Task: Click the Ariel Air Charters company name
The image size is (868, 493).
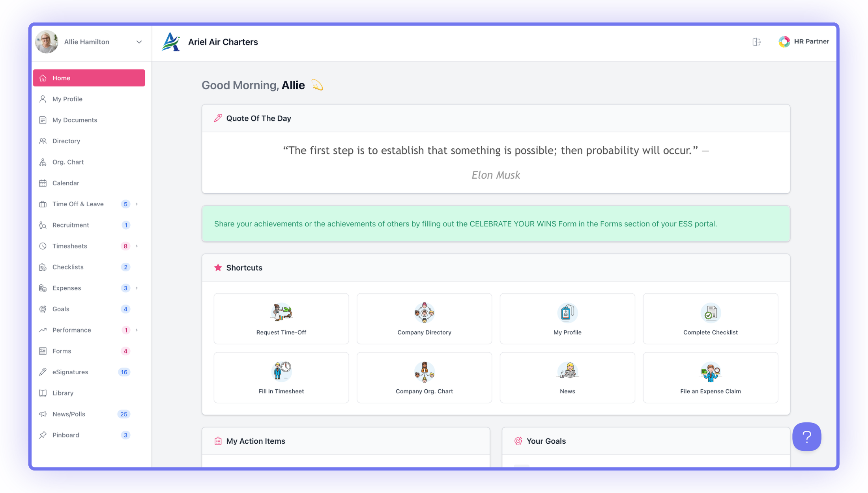Action: [x=223, y=42]
